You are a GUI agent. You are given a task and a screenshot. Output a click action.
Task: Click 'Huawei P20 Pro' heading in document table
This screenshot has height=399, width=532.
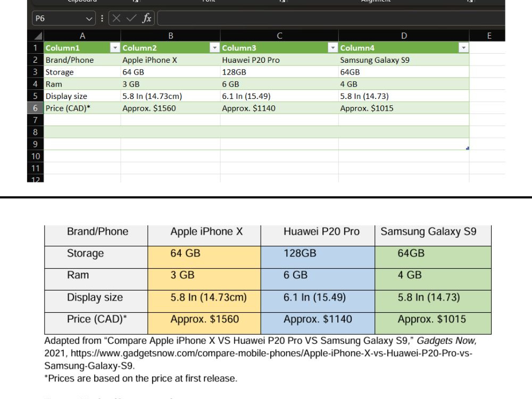tap(321, 231)
